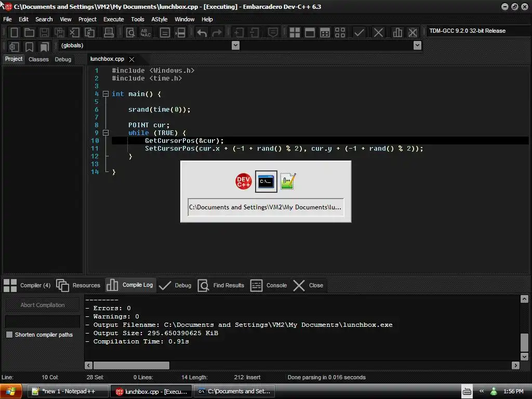Click the Rebuild All toolbar icon
Image resolution: width=532 pixels, height=399 pixels.
point(340,33)
